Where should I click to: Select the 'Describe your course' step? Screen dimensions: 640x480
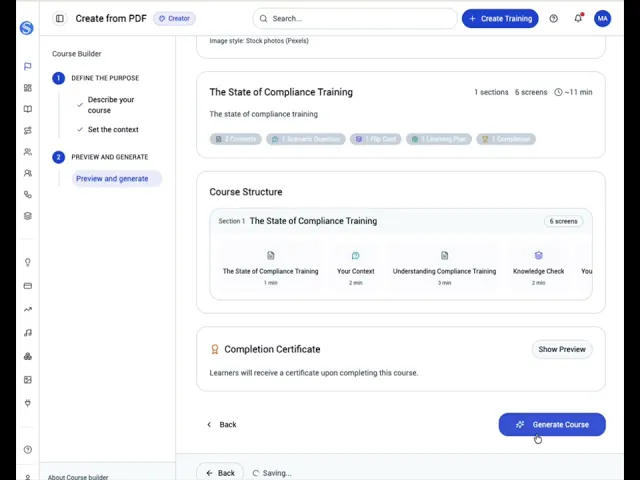tap(110, 104)
